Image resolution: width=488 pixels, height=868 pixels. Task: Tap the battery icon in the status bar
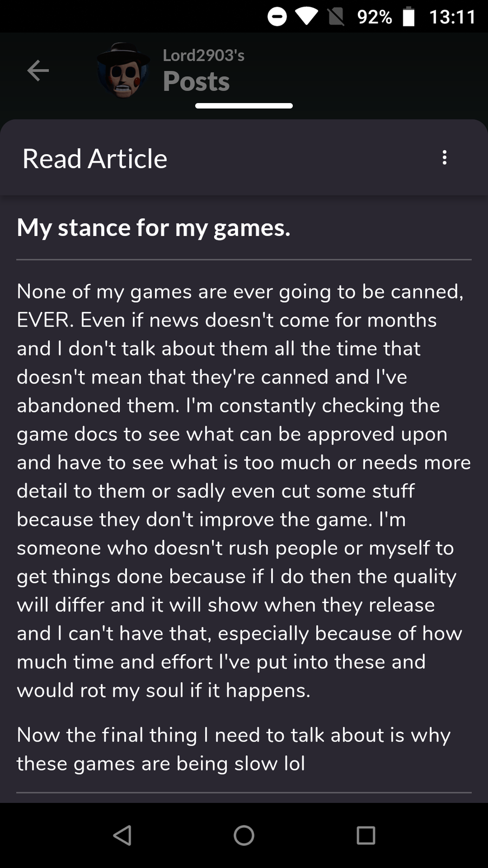coord(408,17)
